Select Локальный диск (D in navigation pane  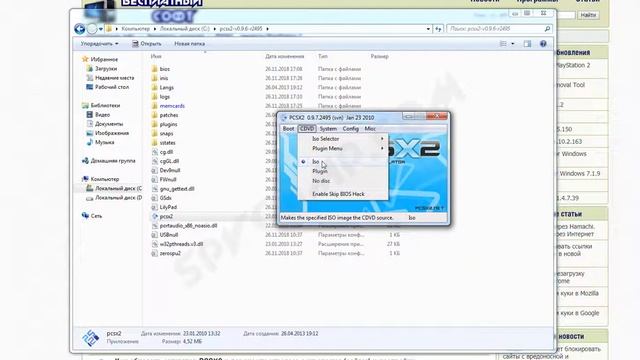tap(118, 198)
